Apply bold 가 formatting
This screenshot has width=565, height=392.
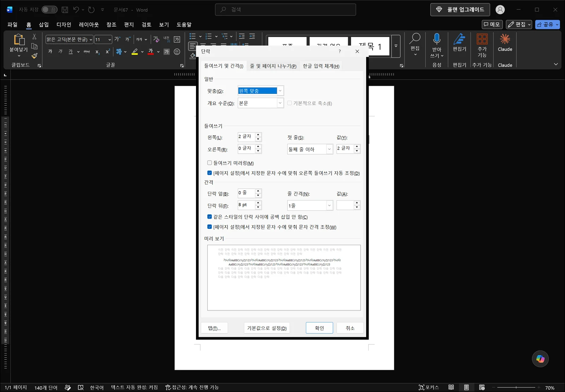tap(50, 52)
